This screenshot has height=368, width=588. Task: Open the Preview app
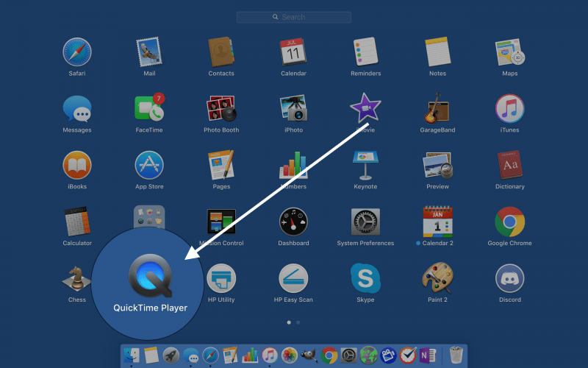pyautogui.click(x=437, y=165)
